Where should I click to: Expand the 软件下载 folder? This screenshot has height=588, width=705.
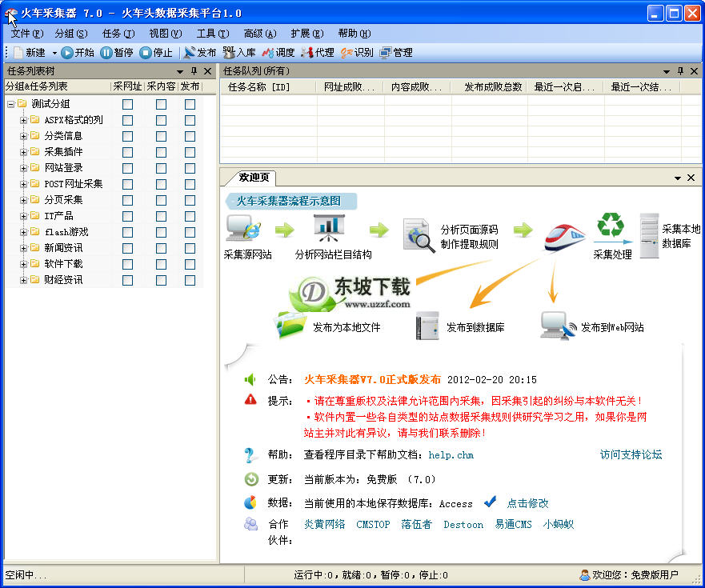pyautogui.click(x=23, y=264)
